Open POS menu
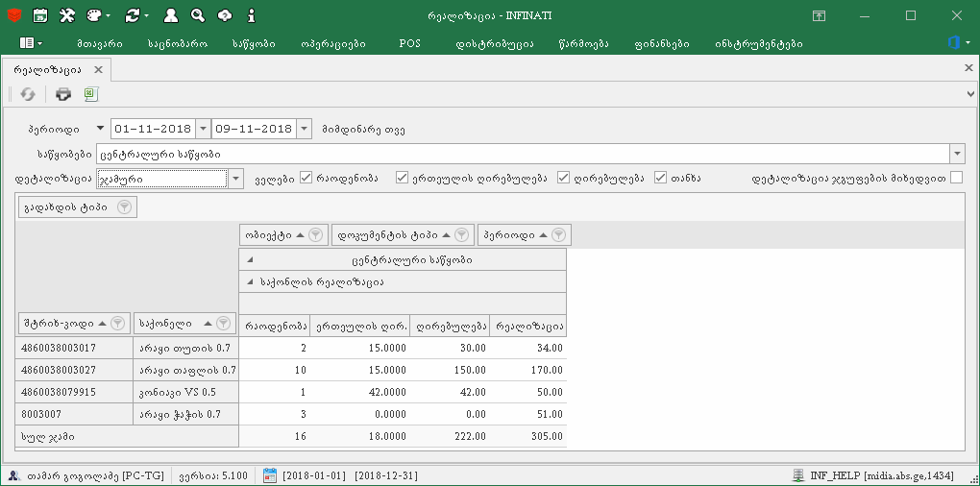 (409, 44)
